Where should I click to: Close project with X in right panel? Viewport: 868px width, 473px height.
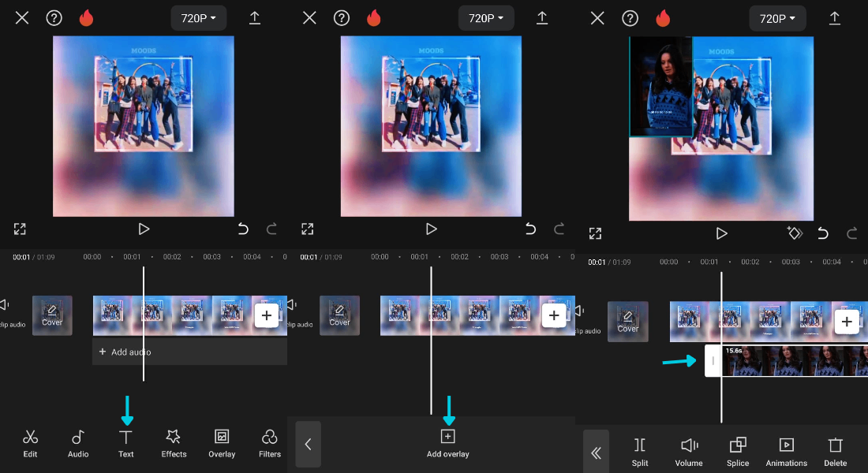coord(597,18)
